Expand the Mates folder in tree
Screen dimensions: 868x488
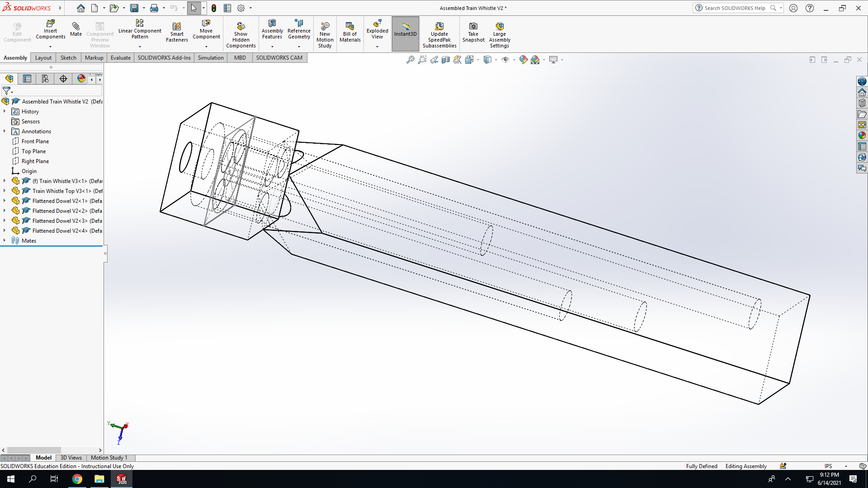click(5, 240)
